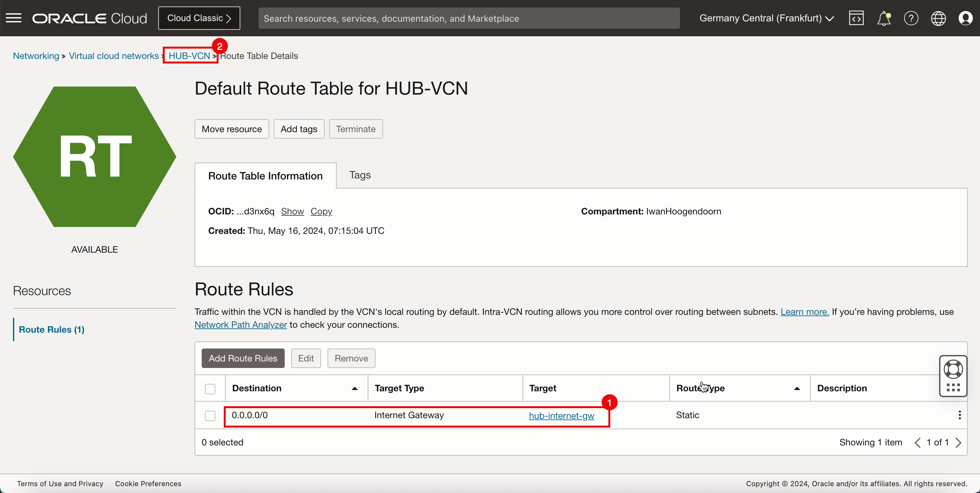Click the globe/language selector icon
Viewport: 980px width, 493px height.
[939, 18]
